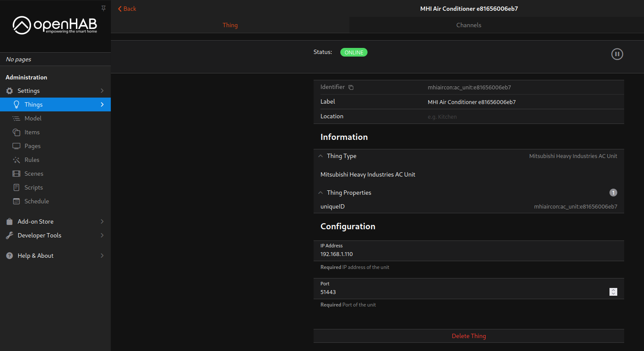Screen dimensions: 644x351
Task: Click the Port number stepper arrows
Action: (613, 292)
